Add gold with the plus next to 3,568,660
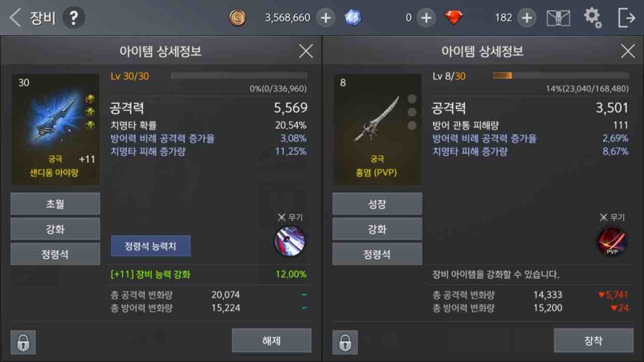644x362 pixels. [326, 18]
